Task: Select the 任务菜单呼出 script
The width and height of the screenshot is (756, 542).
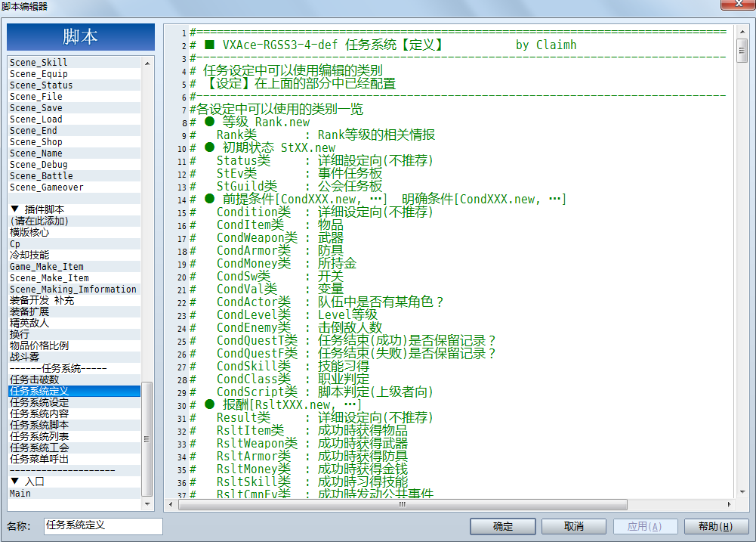Action: tap(75, 459)
